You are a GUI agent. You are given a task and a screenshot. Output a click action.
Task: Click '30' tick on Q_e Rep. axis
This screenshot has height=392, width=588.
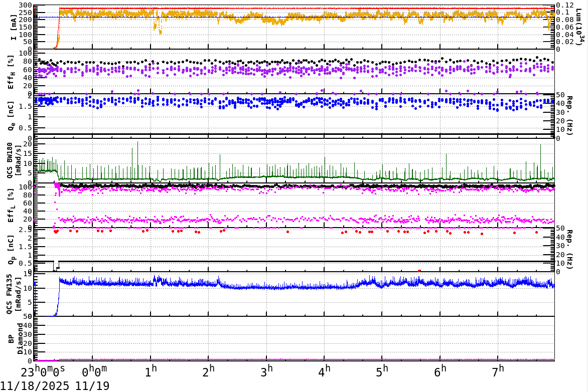pyautogui.click(x=560, y=112)
